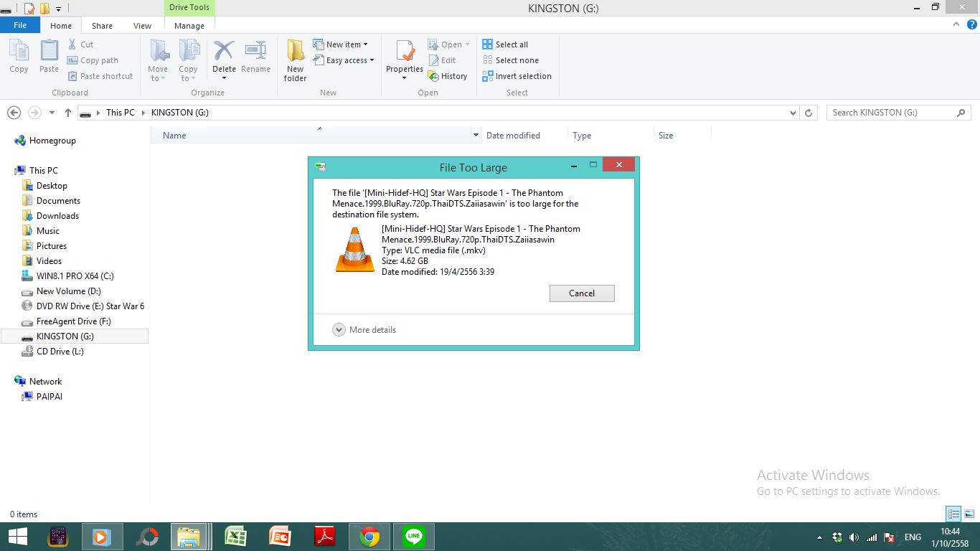Open LINE app from the taskbar
The image size is (980, 551).
(x=414, y=537)
